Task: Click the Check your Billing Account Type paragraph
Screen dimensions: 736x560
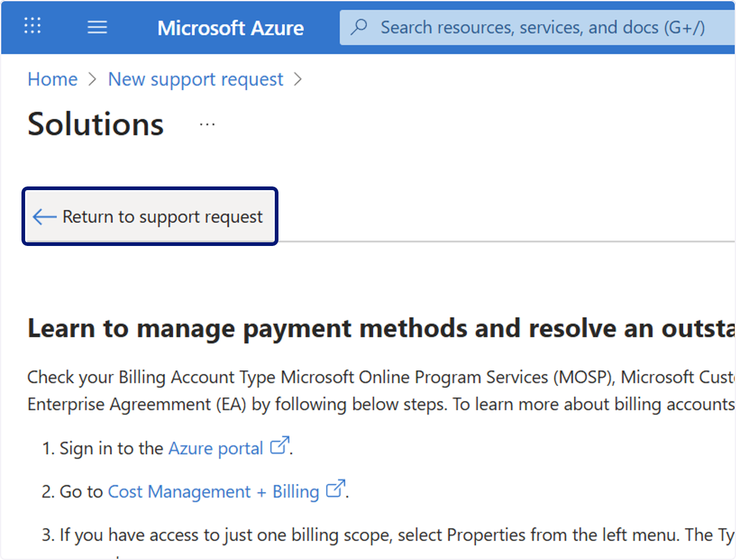Action: 381,391
